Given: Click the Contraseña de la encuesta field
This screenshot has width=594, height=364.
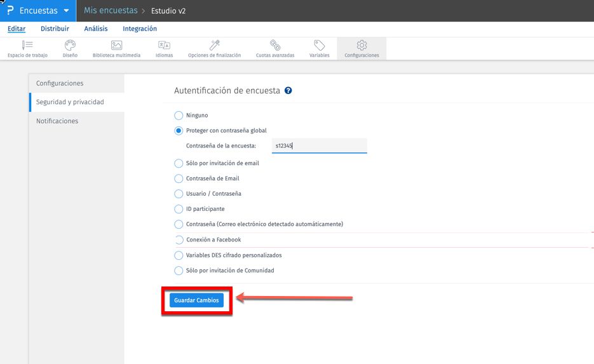Looking at the screenshot, I should click(x=319, y=146).
